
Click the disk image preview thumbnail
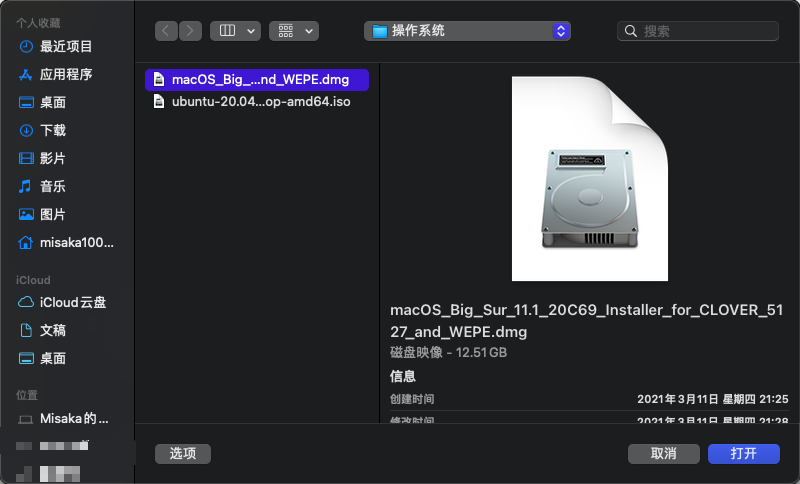pos(590,179)
